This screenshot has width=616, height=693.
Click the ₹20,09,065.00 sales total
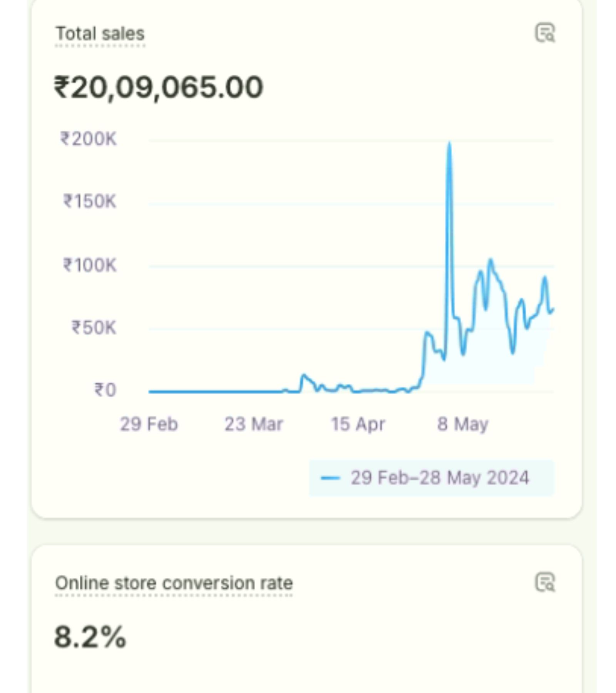tap(158, 87)
